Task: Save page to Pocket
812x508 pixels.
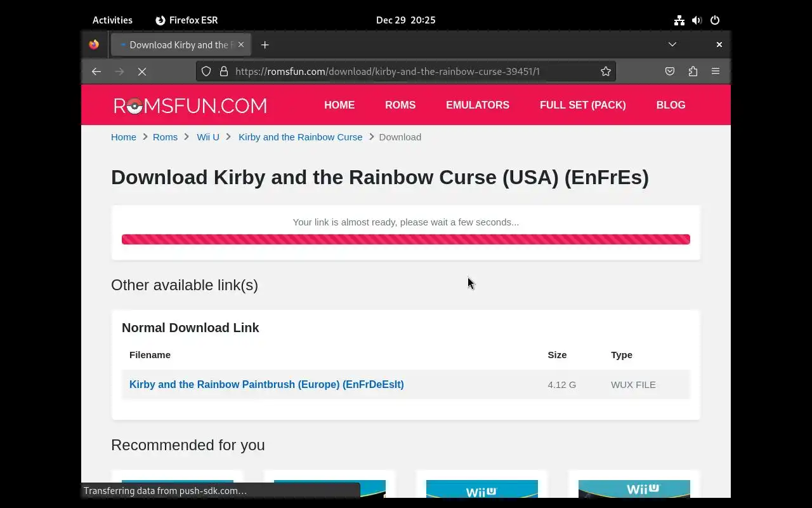Action: [670, 71]
